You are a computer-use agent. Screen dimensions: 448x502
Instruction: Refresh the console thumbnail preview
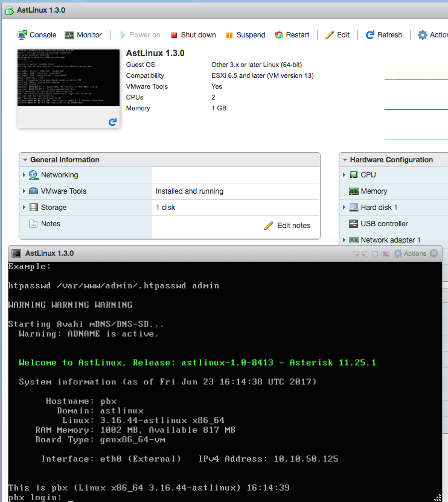(112, 122)
